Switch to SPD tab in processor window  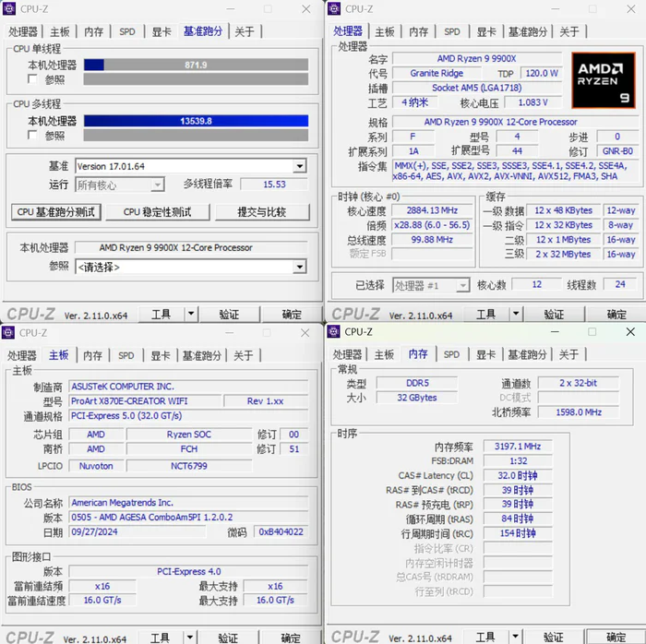click(x=452, y=31)
